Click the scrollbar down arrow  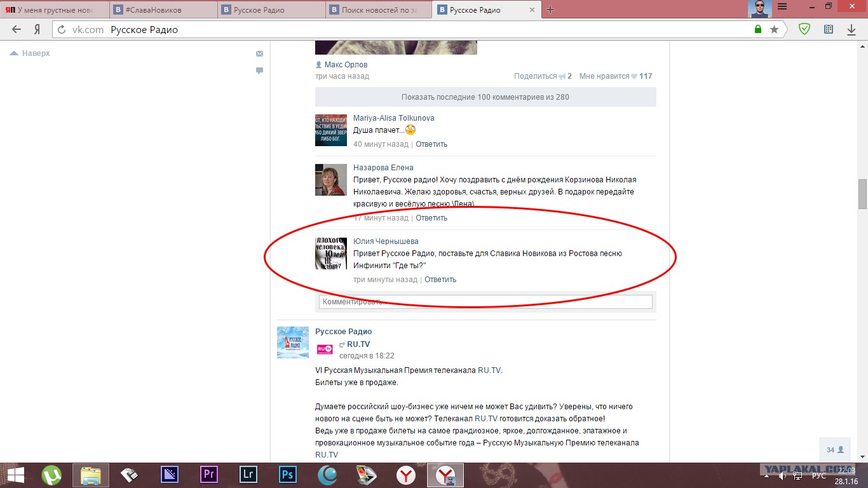tap(862, 457)
